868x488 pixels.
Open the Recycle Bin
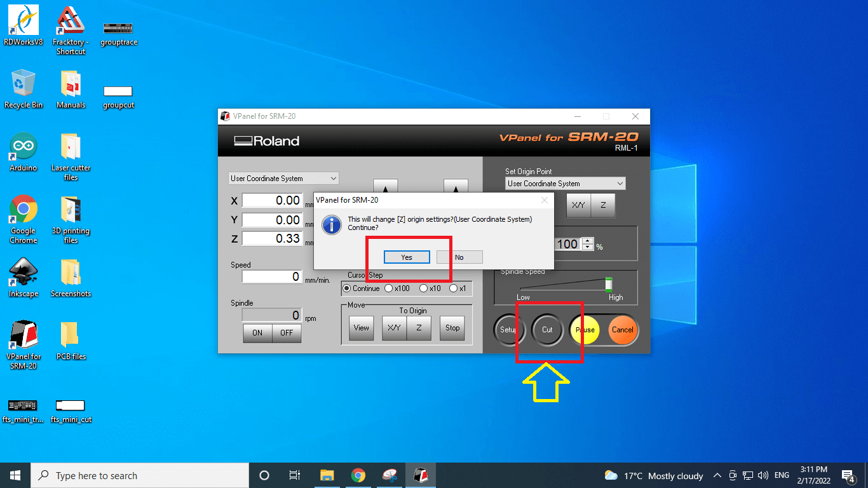[x=24, y=89]
